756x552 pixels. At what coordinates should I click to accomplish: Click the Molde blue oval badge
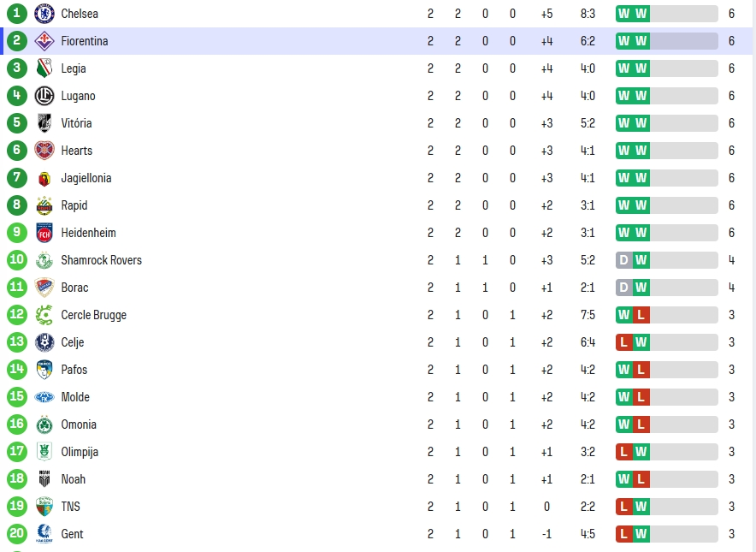click(x=44, y=397)
